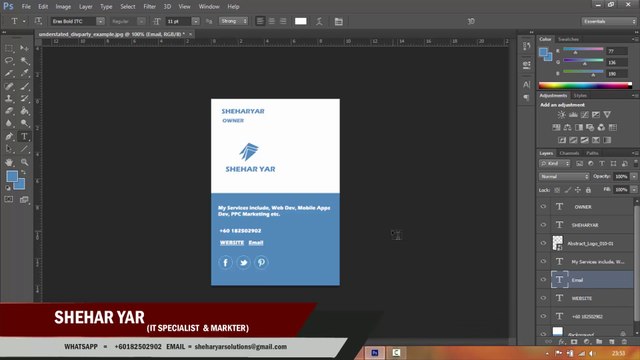Select the Hand tool
The width and height of the screenshot is (640, 360).
9,162
